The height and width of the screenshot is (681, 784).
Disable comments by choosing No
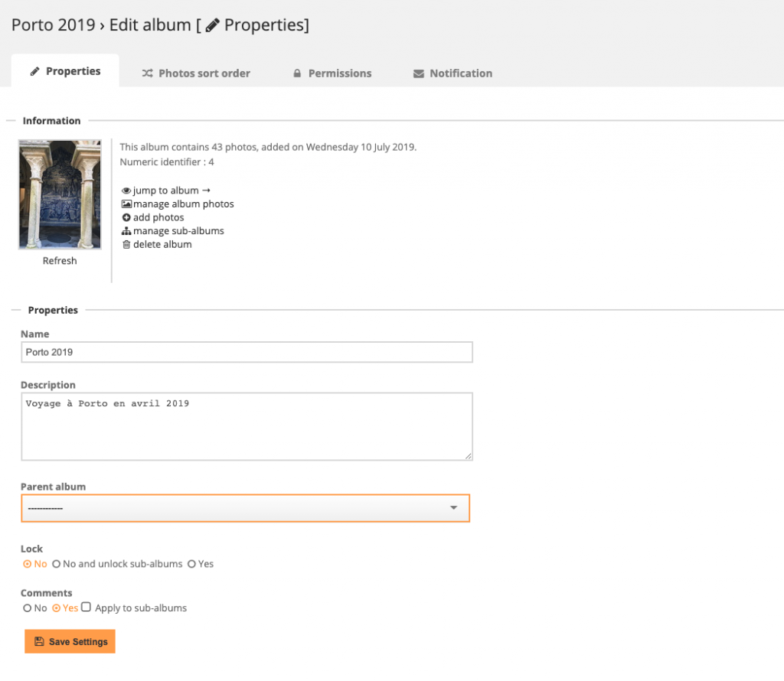click(x=28, y=607)
